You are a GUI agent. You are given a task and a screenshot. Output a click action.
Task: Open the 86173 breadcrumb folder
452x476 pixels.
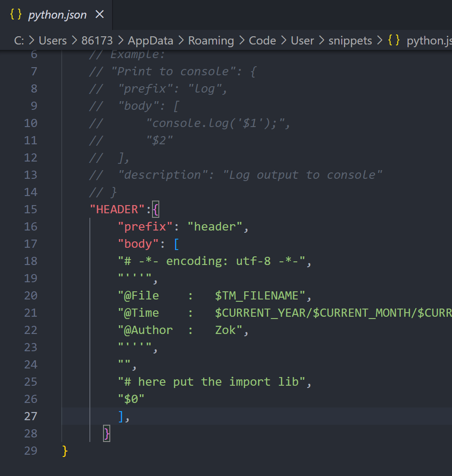tap(97, 41)
